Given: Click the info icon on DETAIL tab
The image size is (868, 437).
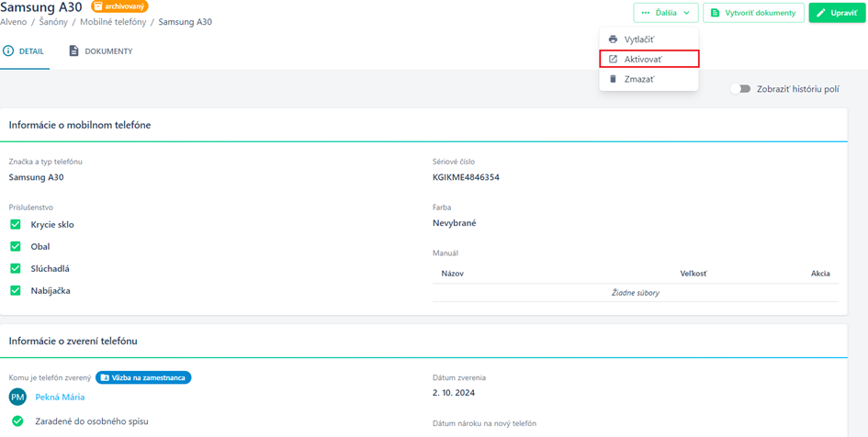Looking at the screenshot, I should 8,51.
